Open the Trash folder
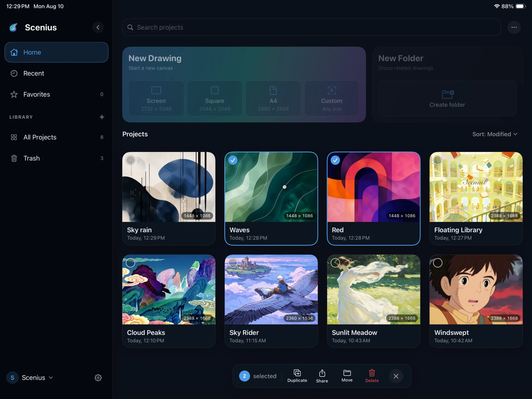This screenshot has height=399, width=532. pos(56,158)
